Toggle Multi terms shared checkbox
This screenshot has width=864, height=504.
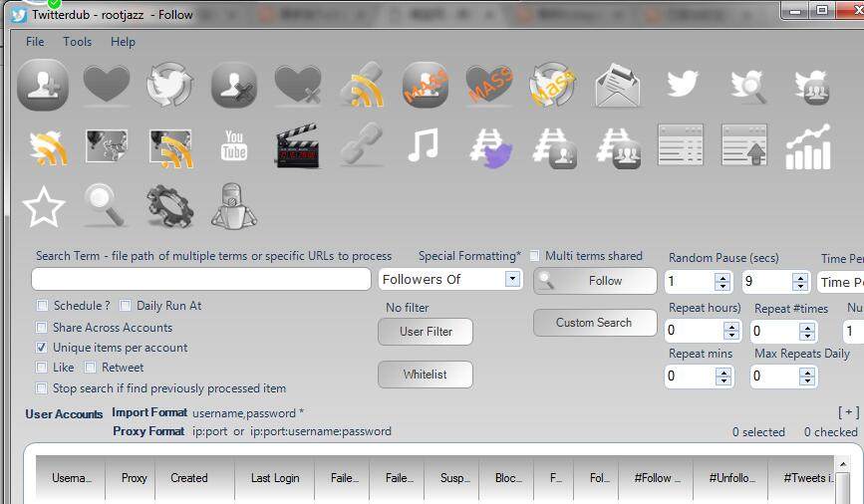(x=534, y=256)
